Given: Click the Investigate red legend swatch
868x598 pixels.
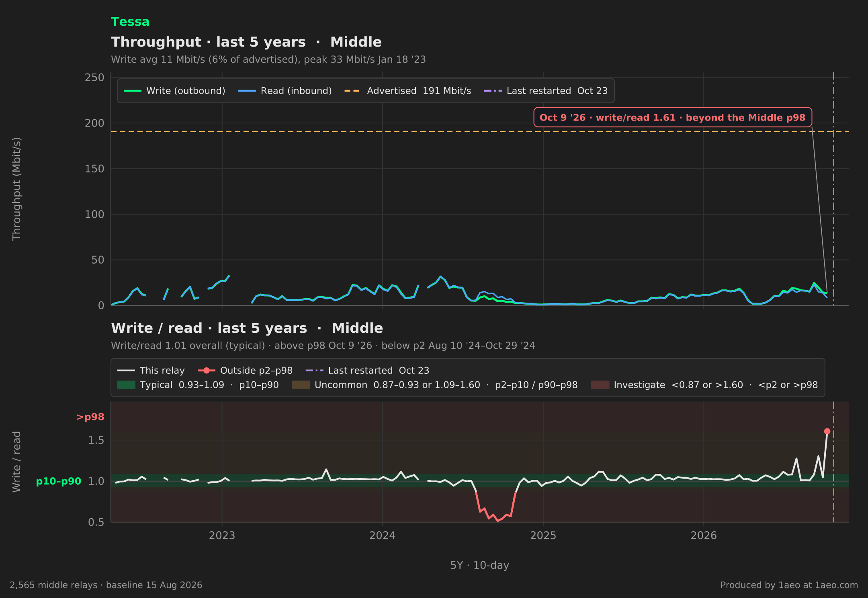Looking at the screenshot, I should pos(600,385).
